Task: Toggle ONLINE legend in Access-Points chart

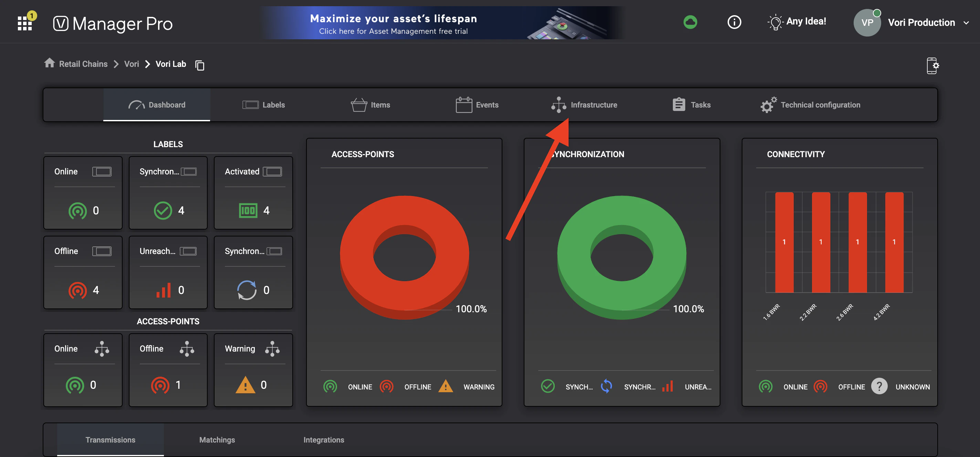Action: pos(348,387)
